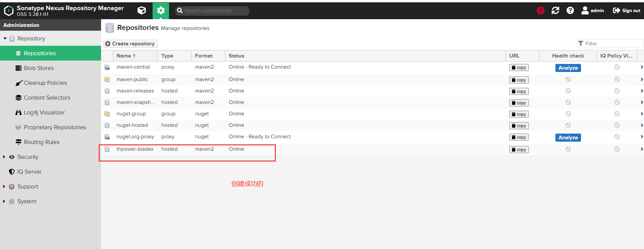Open the thpower-bladex repository row
The width and height of the screenshot is (644, 249).
point(373,149)
